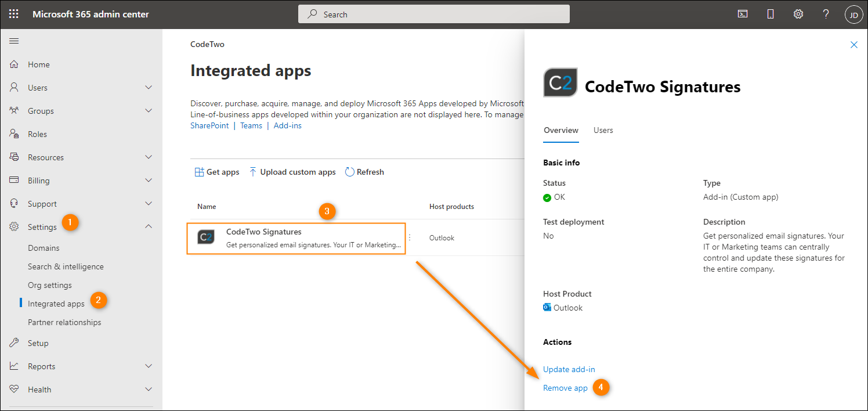Click the Resources printer icon
The image size is (868, 411).
coord(15,157)
